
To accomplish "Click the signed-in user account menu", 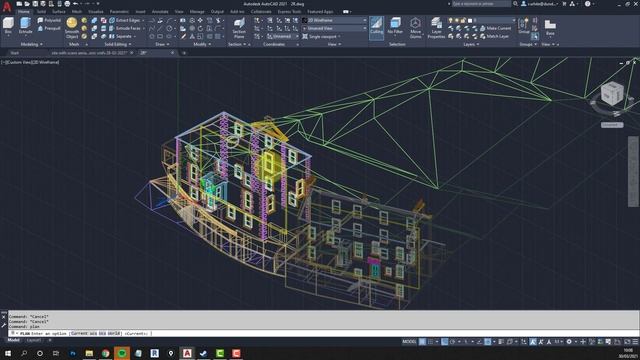I will click(x=539, y=4).
